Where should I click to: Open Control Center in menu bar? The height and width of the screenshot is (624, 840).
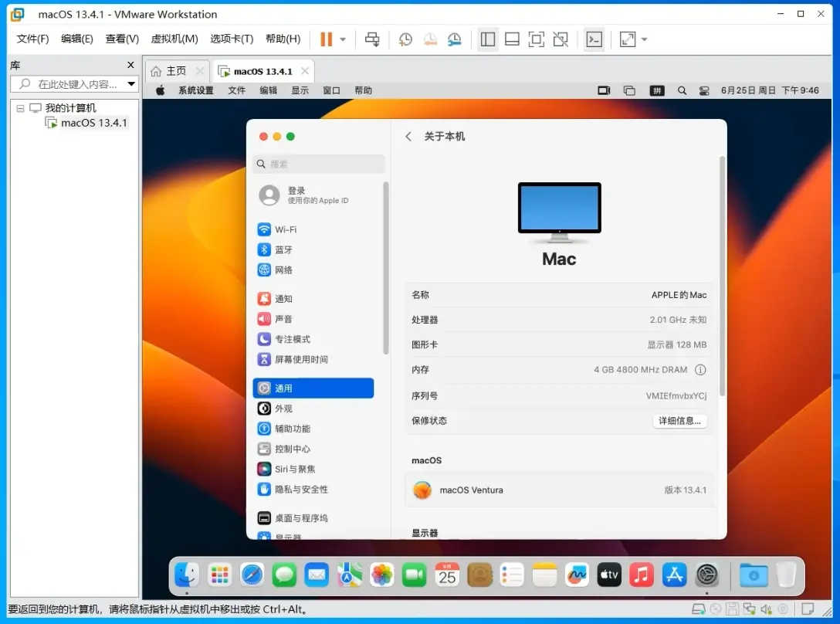704,90
